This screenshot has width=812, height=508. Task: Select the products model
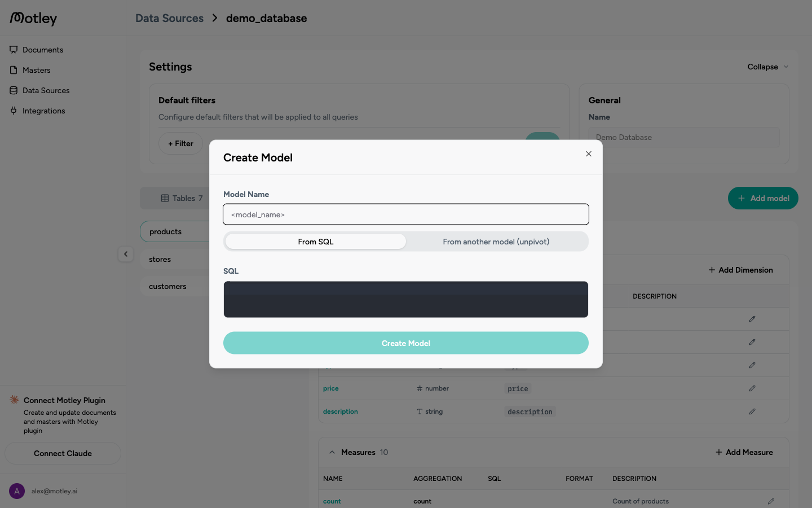point(175,231)
